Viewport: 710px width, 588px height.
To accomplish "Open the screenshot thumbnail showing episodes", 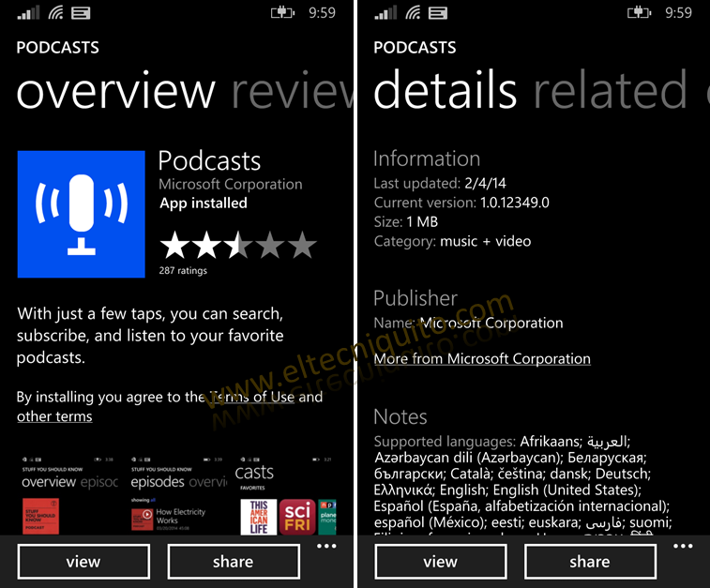I will pos(179,495).
